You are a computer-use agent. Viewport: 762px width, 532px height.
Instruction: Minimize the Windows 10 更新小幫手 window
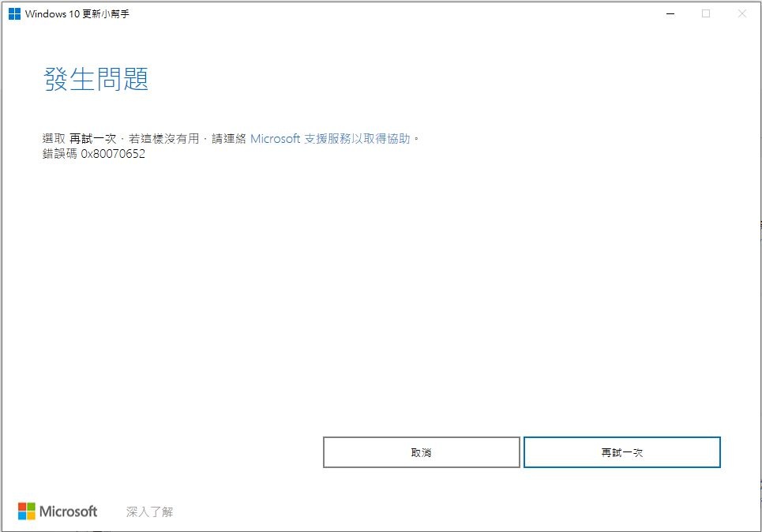[670, 13]
